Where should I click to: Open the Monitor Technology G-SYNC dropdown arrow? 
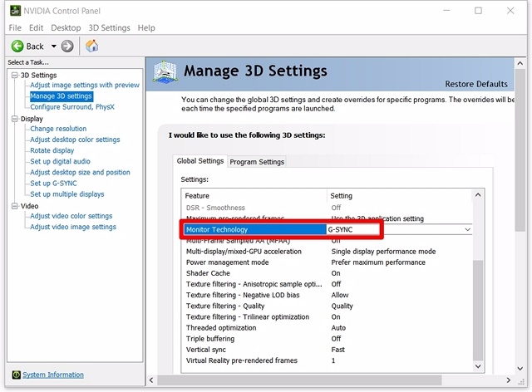pos(467,229)
